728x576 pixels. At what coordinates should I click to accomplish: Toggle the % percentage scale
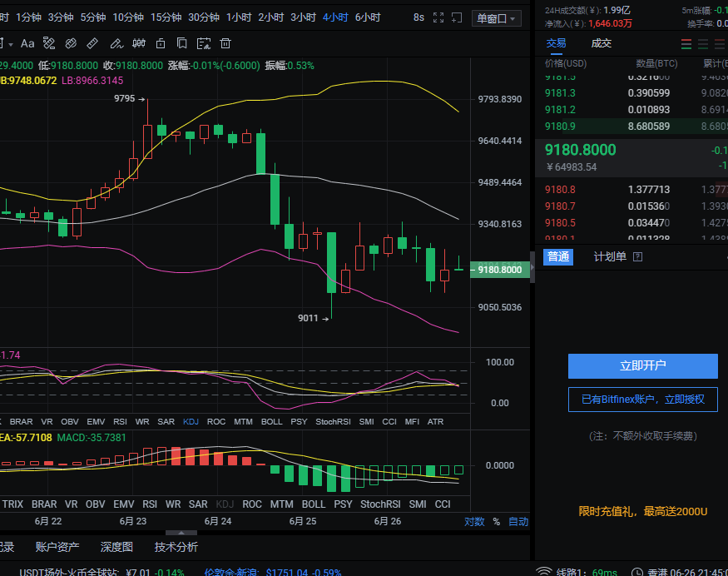point(496,522)
